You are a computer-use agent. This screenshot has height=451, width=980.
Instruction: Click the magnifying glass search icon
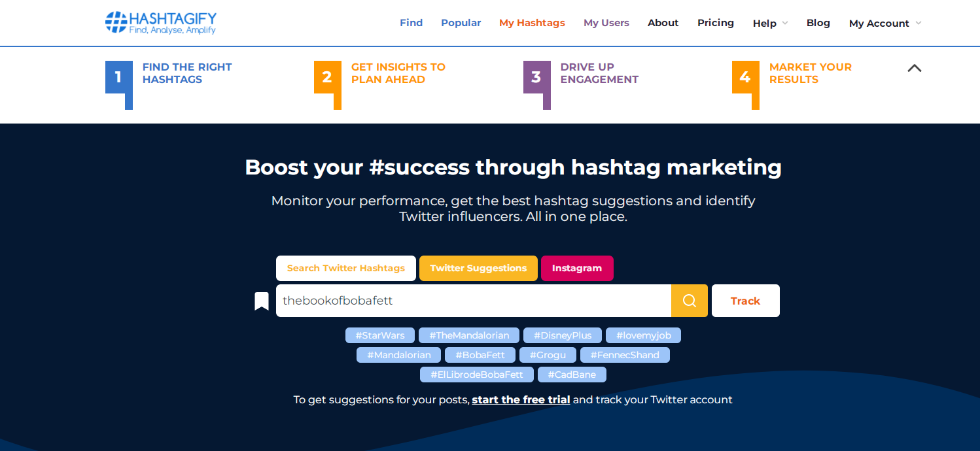click(x=689, y=301)
